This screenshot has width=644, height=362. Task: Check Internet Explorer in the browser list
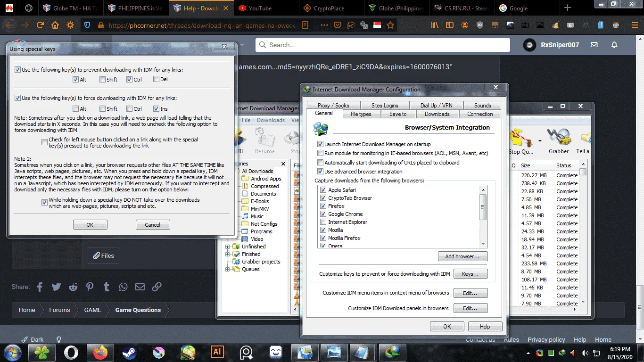(x=323, y=222)
